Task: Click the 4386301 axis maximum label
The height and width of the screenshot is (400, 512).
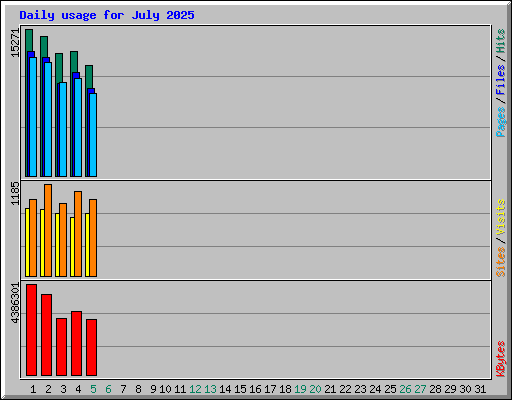Action: tap(15, 303)
